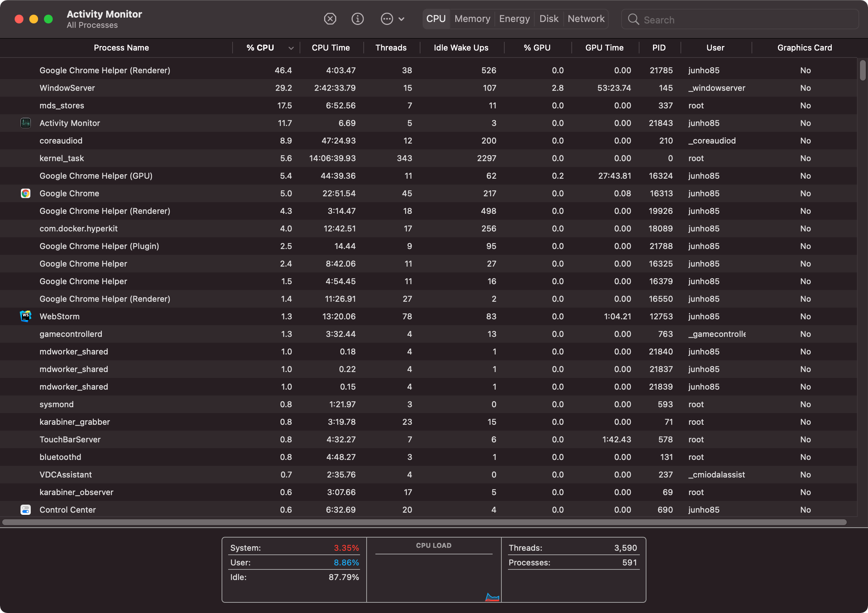Switch to the Energy tab
Screen dimensions: 868x613
point(514,19)
